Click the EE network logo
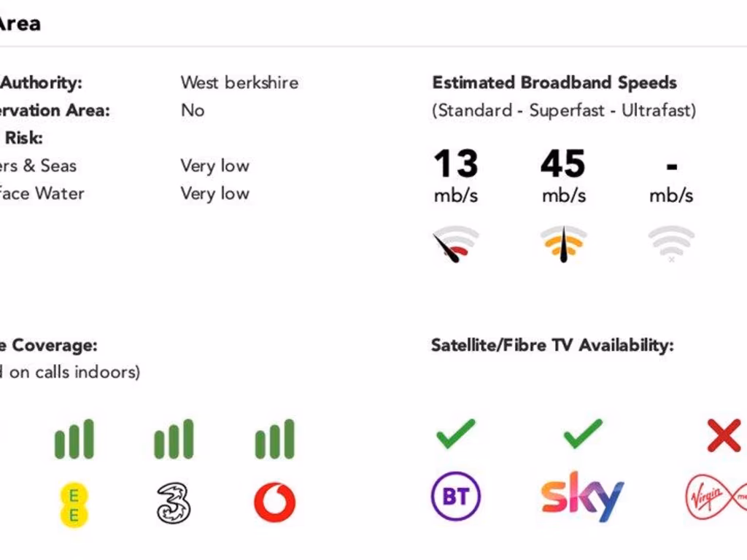Viewport: 747px width, 560px height. click(x=74, y=505)
